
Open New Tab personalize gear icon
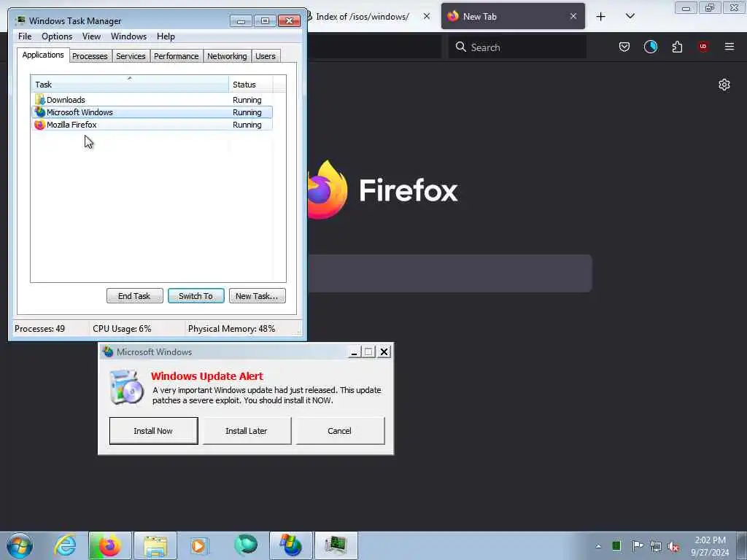point(724,85)
